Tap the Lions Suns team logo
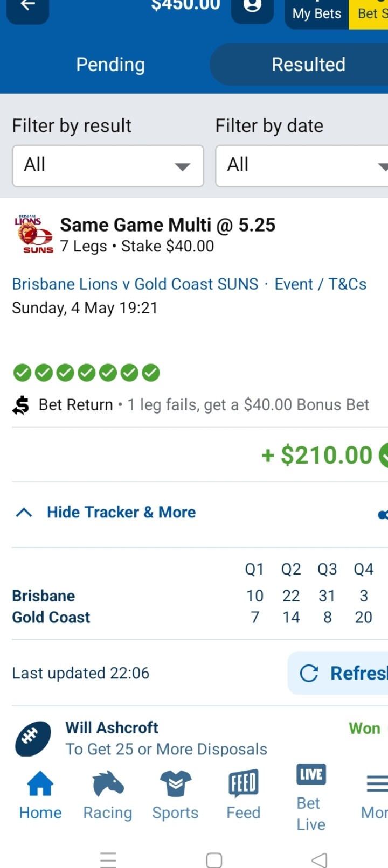388x868 pixels. pyautogui.click(x=33, y=235)
